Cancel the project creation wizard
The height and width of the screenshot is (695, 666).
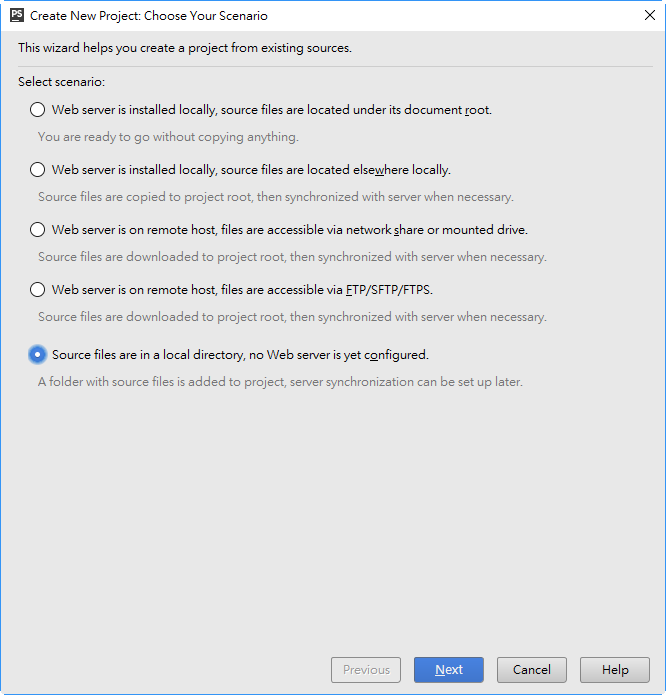point(531,669)
